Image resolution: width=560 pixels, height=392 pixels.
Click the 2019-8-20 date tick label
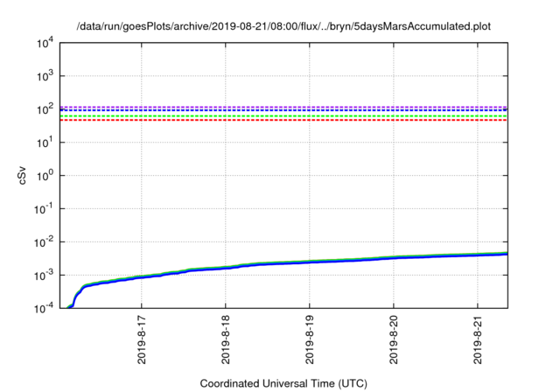pos(394,339)
